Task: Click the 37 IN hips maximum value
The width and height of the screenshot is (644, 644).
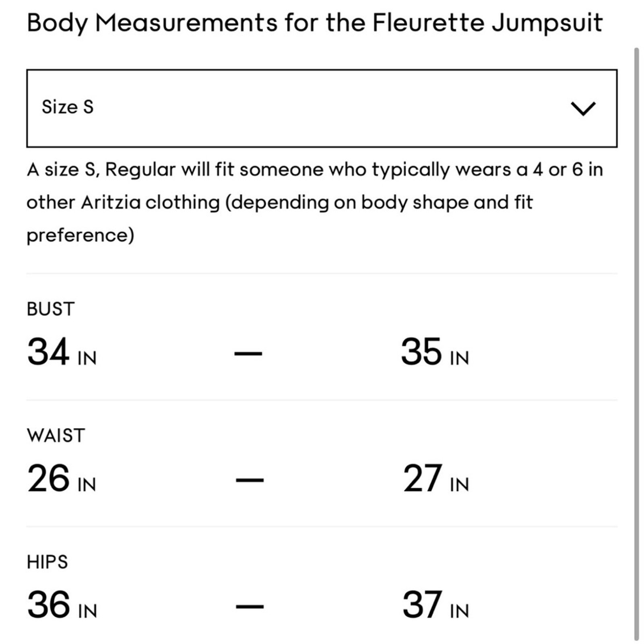Action: click(436, 605)
